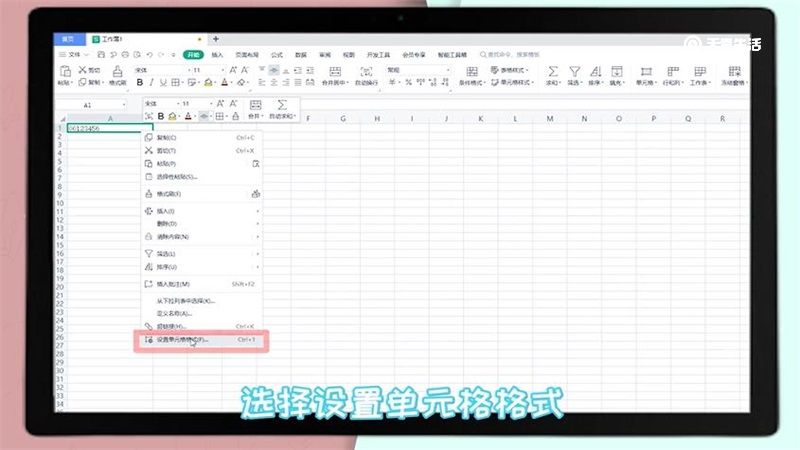Viewport: 800px width, 450px height.
Task: Click the Conditional Formatting icon
Action: (472, 71)
